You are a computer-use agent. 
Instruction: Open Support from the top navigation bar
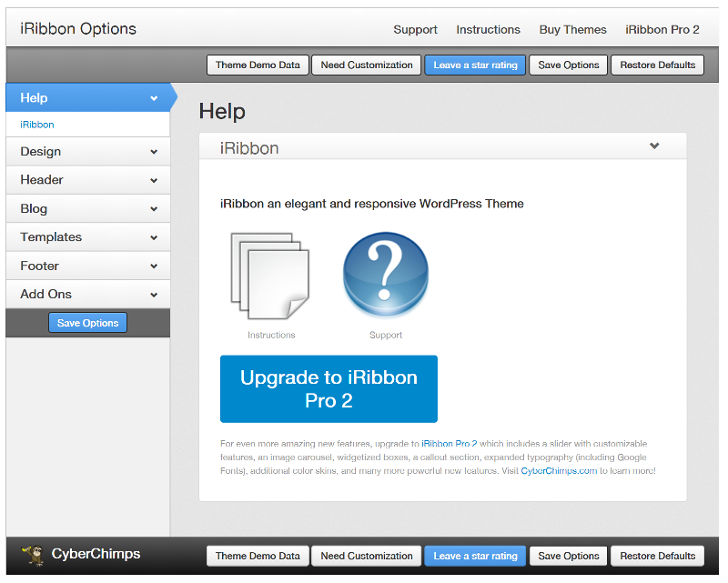tap(415, 29)
